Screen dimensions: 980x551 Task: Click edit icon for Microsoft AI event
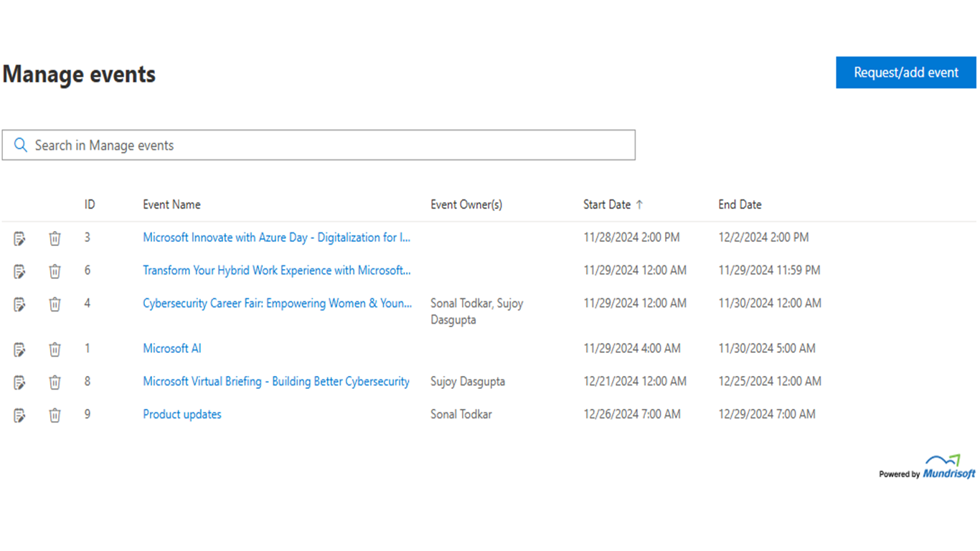point(19,349)
